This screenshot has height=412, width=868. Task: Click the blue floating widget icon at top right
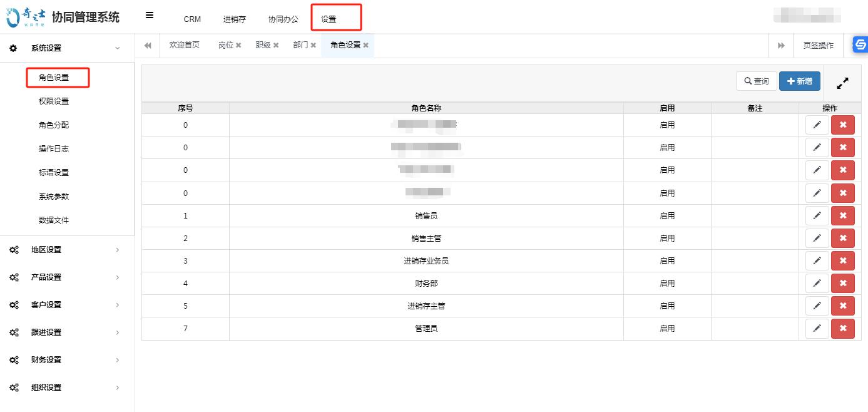[x=860, y=44]
